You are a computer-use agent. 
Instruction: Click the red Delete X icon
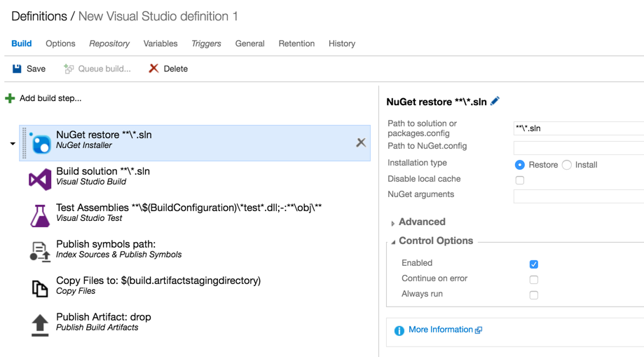[153, 68]
